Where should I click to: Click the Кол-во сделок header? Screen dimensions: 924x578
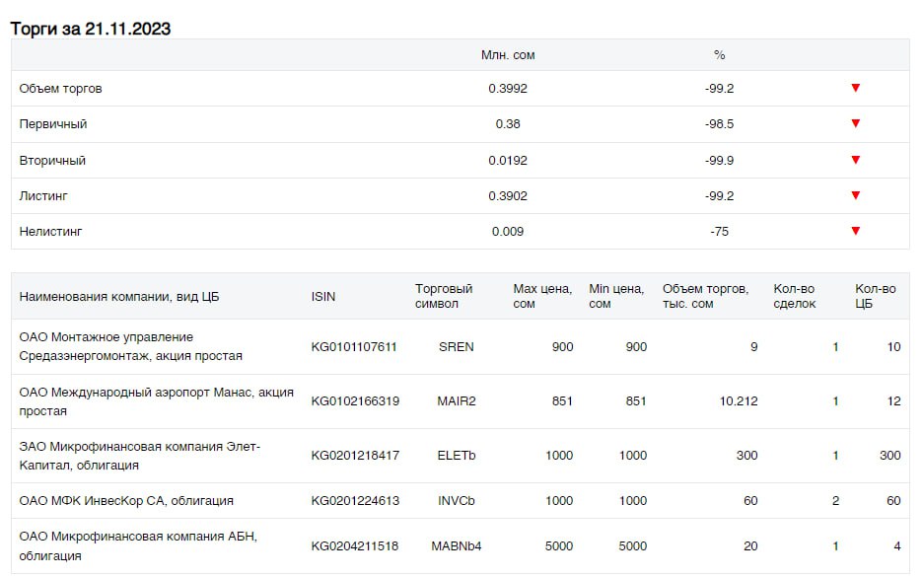[795, 296]
